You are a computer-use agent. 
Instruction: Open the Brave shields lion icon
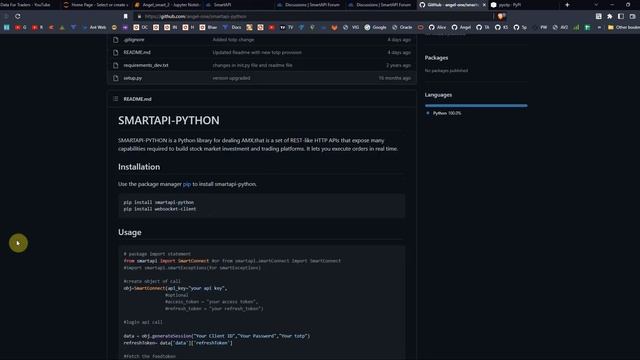[x=501, y=16]
